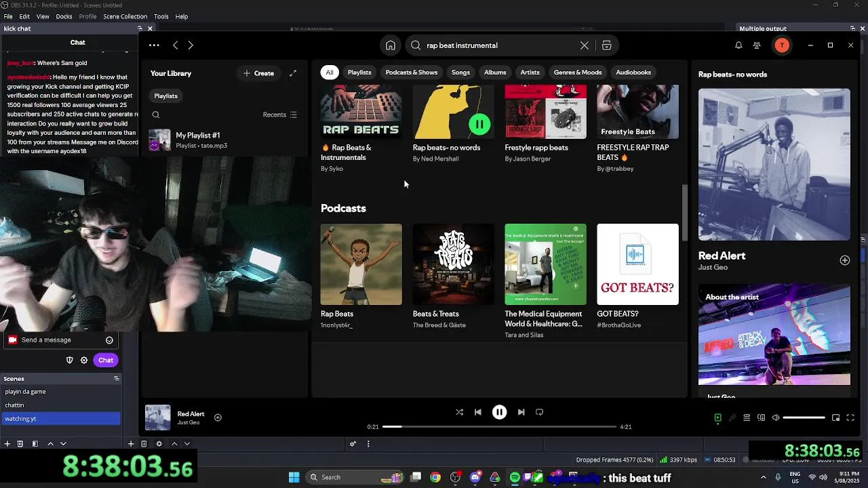The width and height of the screenshot is (868, 488).
Task: Open The Medical Equipment World podcast
Action: pos(545,280)
